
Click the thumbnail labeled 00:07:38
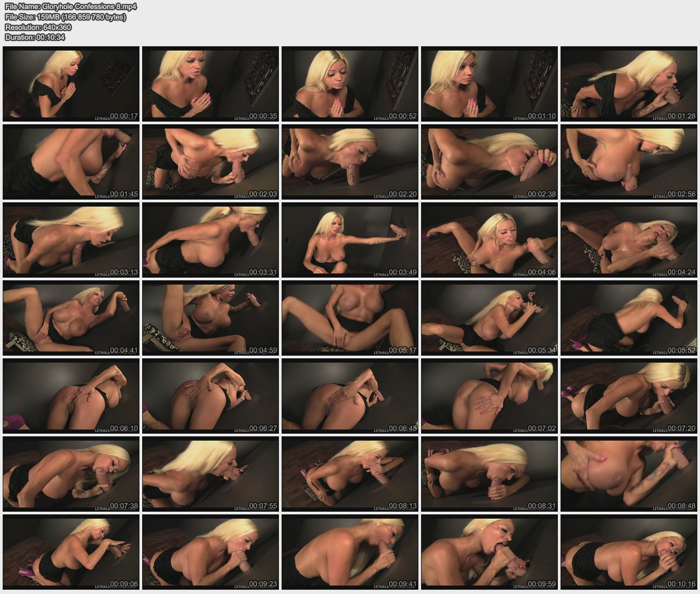[71, 474]
